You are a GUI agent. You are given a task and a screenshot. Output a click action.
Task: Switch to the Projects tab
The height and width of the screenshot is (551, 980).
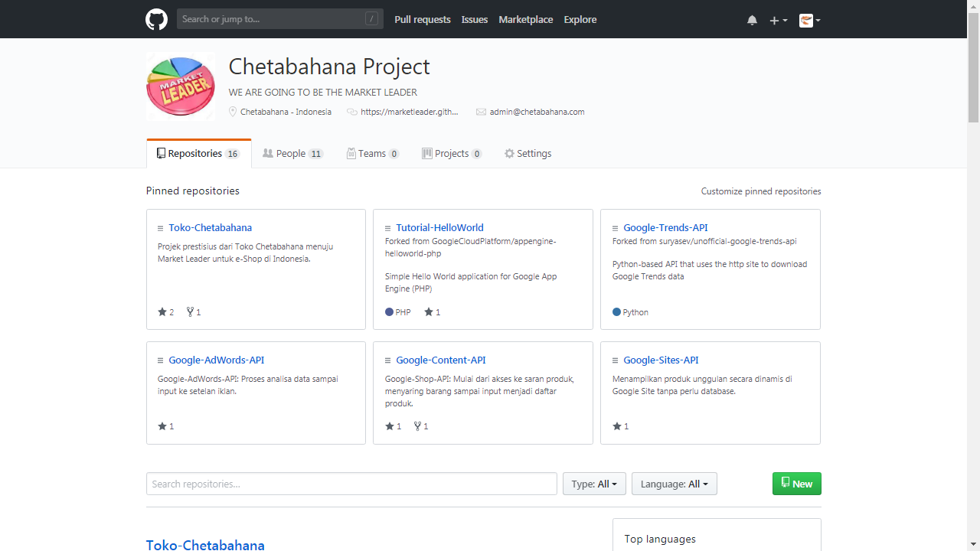coord(452,154)
